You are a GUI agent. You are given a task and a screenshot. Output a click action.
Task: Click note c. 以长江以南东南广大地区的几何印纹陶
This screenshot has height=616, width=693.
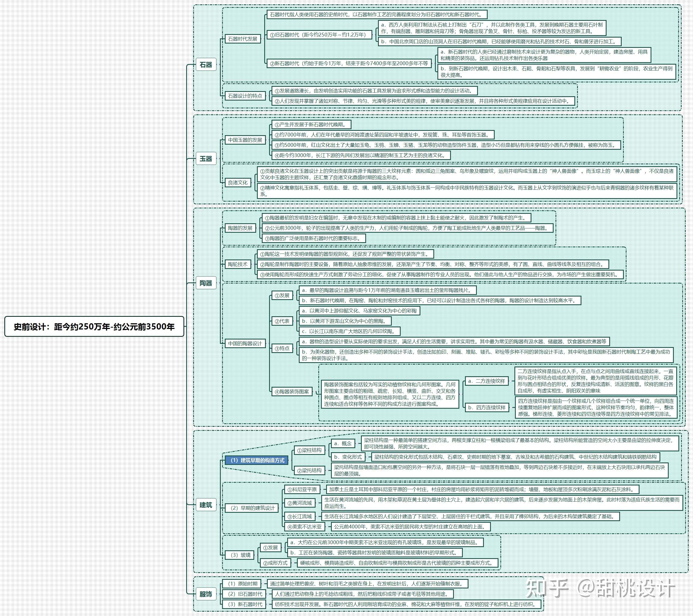pyautogui.click(x=350, y=331)
